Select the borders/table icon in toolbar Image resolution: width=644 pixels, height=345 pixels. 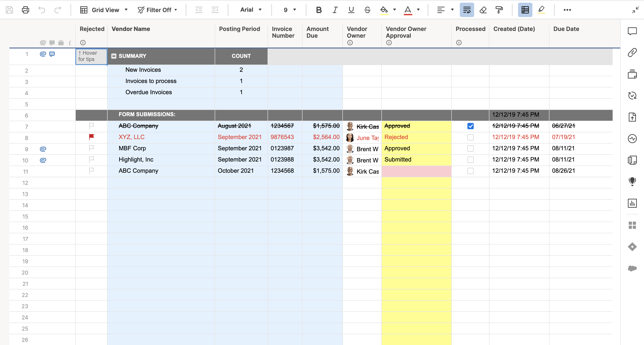pos(525,9)
